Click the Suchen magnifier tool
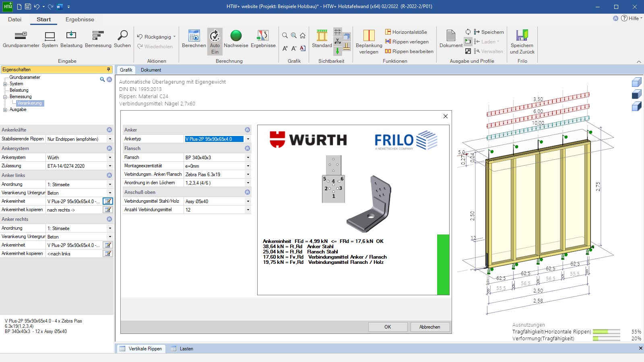The image size is (644, 362). (122, 39)
